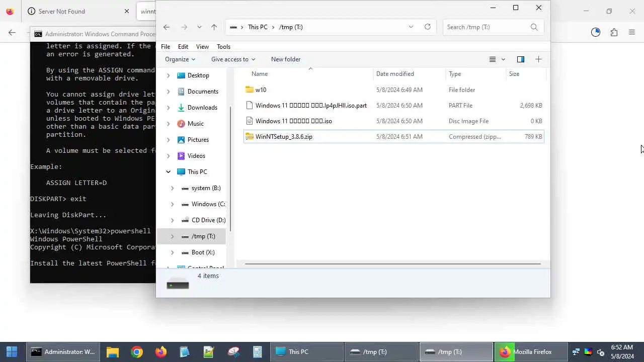Open the Give access to dropdown
Image resolution: width=644 pixels, height=362 pixels.
pyautogui.click(x=233, y=59)
